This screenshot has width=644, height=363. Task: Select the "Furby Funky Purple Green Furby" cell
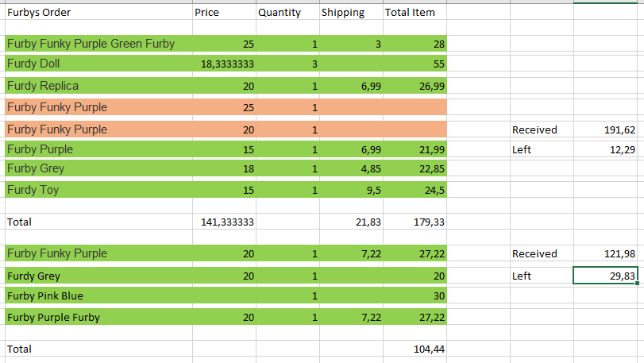pyautogui.click(x=91, y=44)
